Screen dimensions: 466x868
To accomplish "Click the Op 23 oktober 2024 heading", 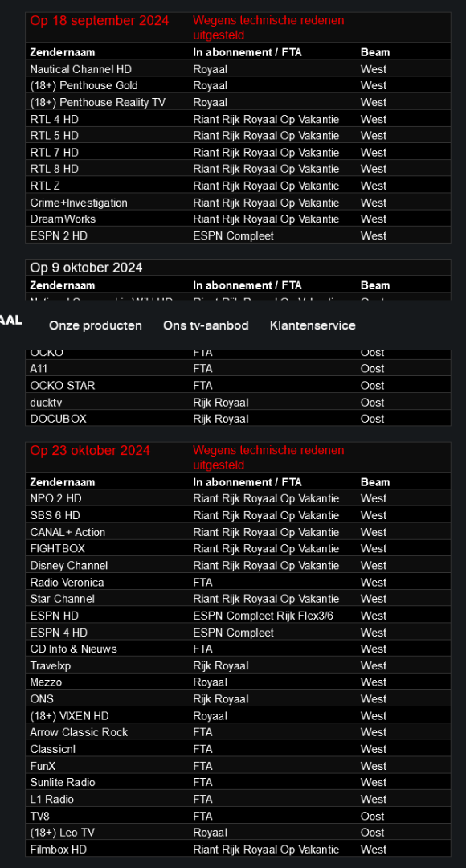I will 90,451.
